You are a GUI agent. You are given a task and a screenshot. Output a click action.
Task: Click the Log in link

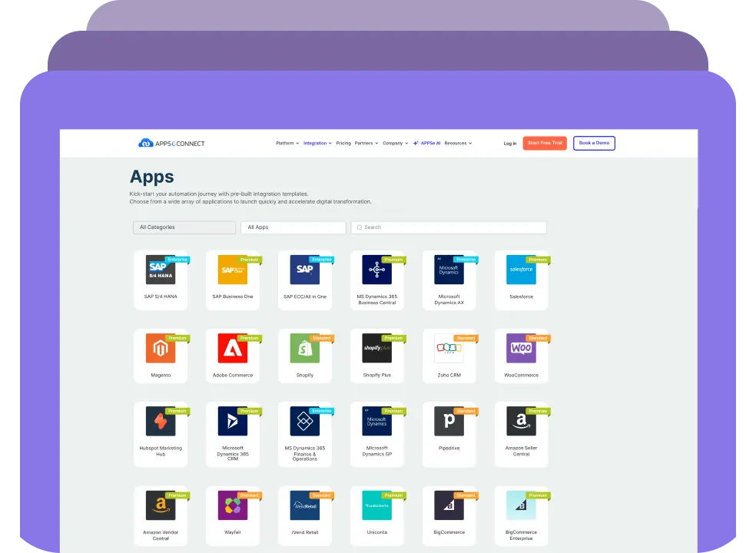[x=509, y=143]
